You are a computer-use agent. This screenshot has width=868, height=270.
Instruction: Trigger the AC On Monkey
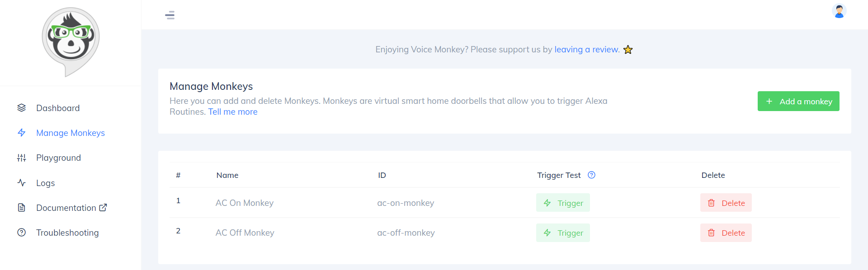pos(563,203)
